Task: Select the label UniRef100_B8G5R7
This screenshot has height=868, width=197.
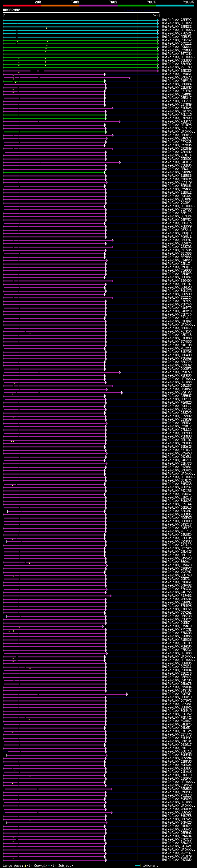Action: [176, 812]
